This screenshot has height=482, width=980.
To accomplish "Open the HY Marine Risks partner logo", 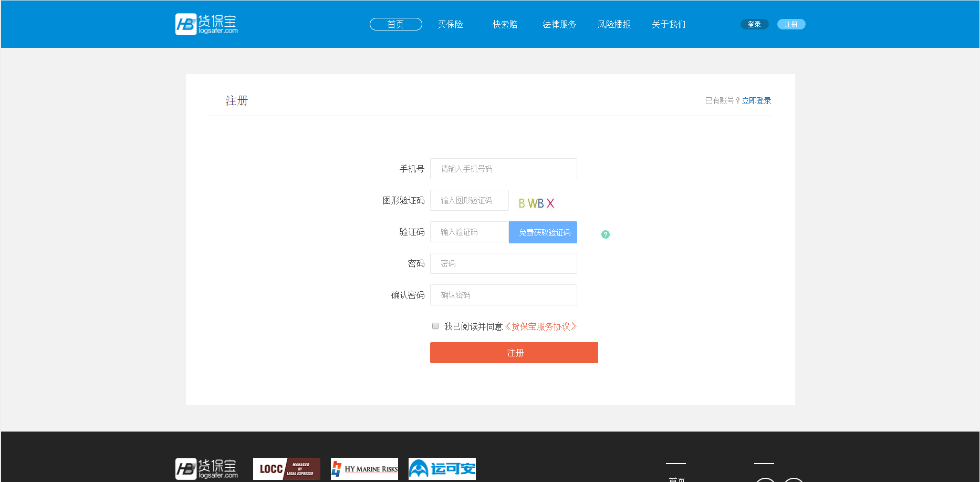I will (364, 468).
